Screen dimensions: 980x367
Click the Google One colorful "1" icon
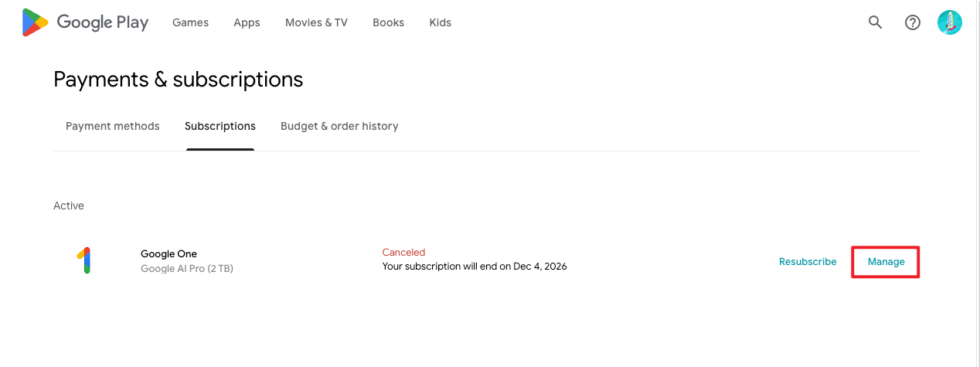(x=85, y=260)
